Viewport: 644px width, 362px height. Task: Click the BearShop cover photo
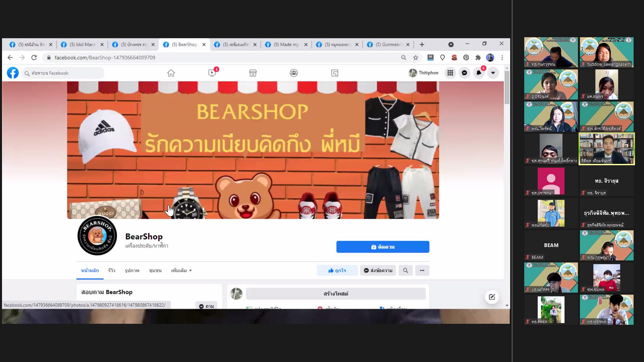point(253,150)
